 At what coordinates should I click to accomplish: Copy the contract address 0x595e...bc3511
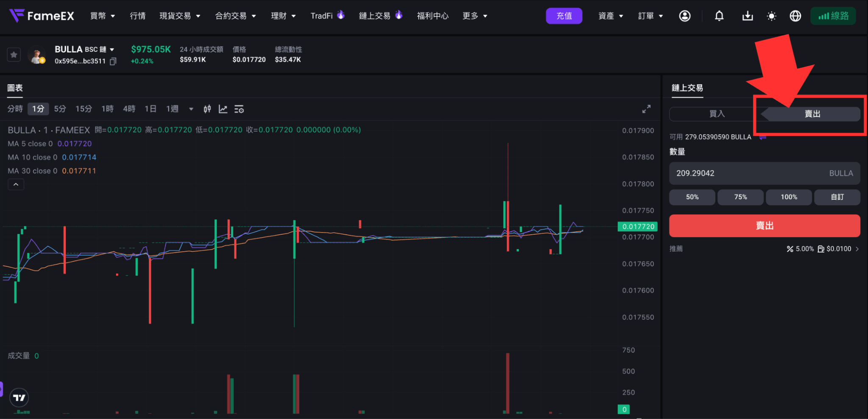click(x=113, y=61)
